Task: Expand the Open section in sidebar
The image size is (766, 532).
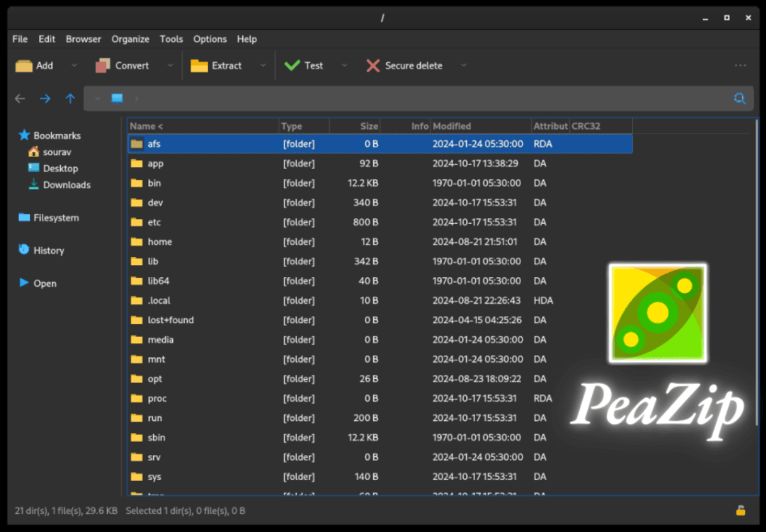Action: pos(44,283)
